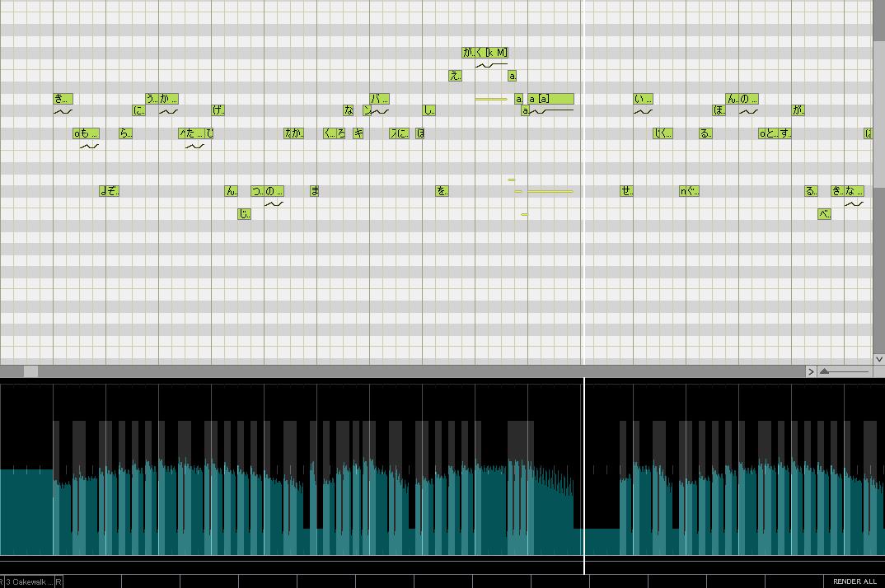885x588 pixels.
Task: Select the 'キ' note
Action: tap(358, 133)
